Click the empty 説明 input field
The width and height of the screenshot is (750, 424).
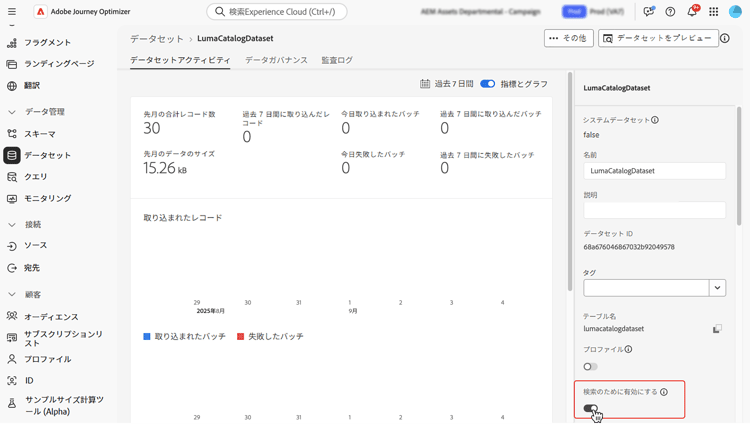(654, 210)
